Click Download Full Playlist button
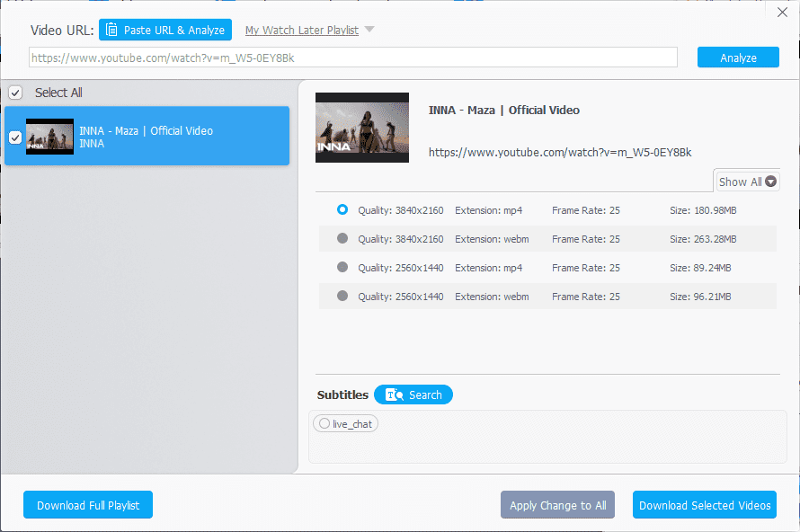The height and width of the screenshot is (532, 800). [x=88, y=505]
